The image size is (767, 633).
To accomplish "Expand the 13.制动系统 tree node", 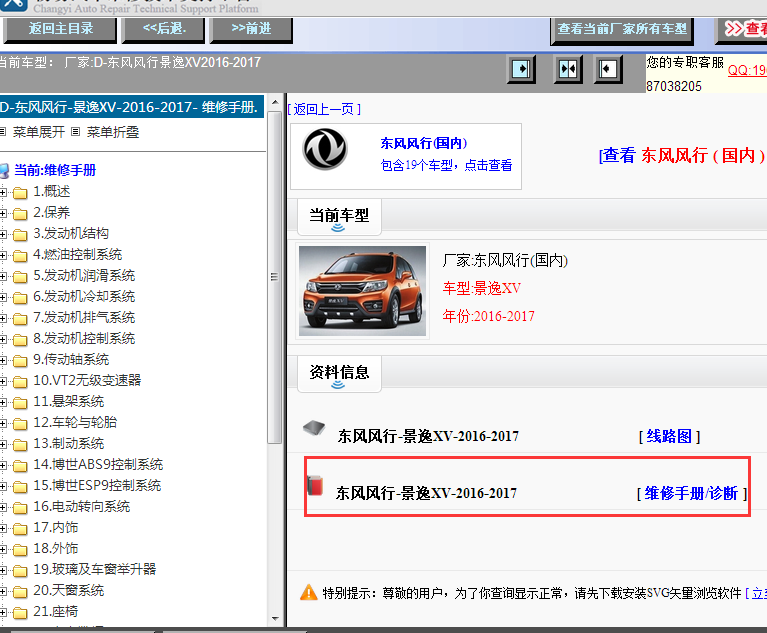I will (x=4, y=444).
